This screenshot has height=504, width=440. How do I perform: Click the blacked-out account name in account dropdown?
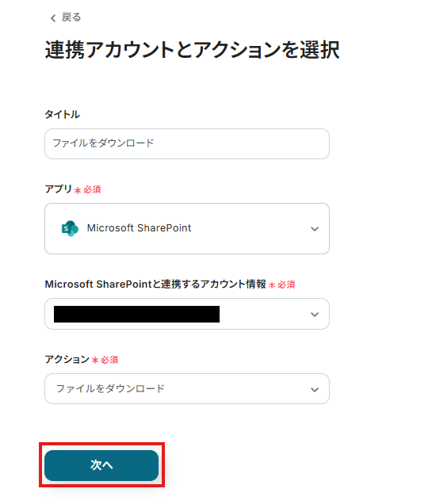pos(136,314)
